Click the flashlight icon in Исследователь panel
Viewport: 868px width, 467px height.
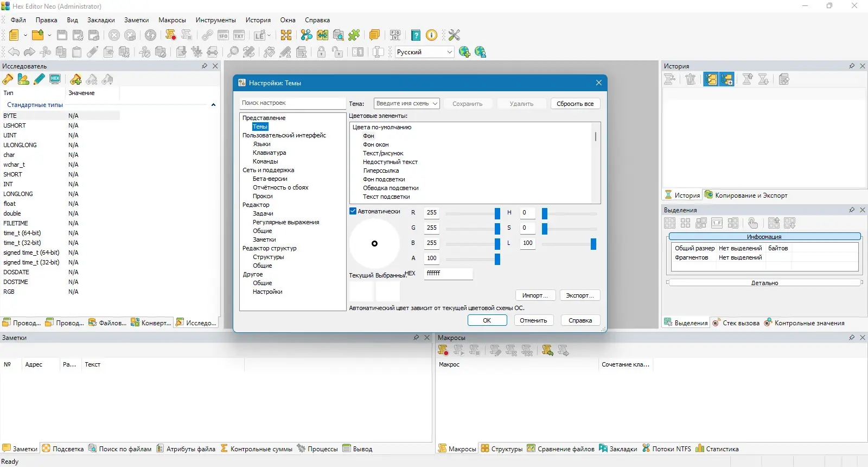tap(8, 79)
